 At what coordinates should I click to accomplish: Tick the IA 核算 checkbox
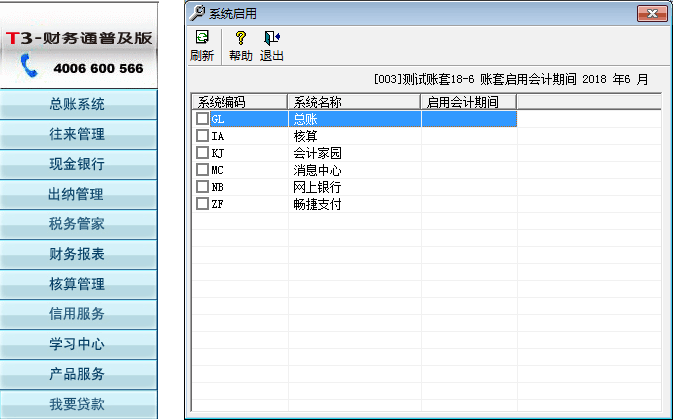pos(202,135)
